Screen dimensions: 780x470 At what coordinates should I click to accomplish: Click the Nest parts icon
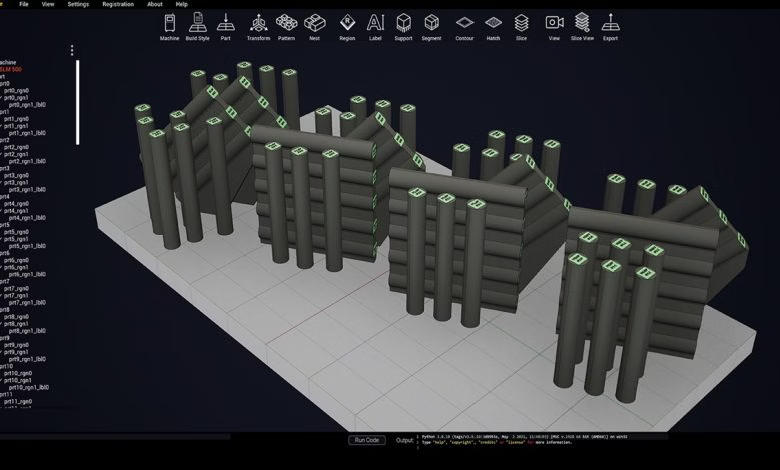pyautogui.click(x=315, y=26)
